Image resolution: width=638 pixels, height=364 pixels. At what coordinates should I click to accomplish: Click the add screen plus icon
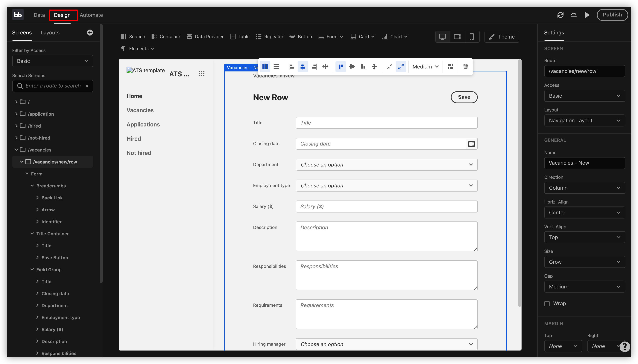[90, 33]
